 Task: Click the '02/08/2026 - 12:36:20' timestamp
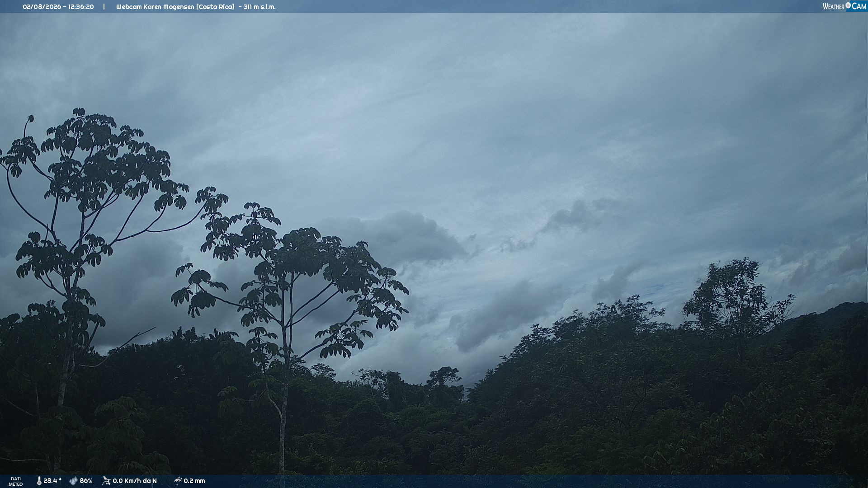tap(58, 7)
